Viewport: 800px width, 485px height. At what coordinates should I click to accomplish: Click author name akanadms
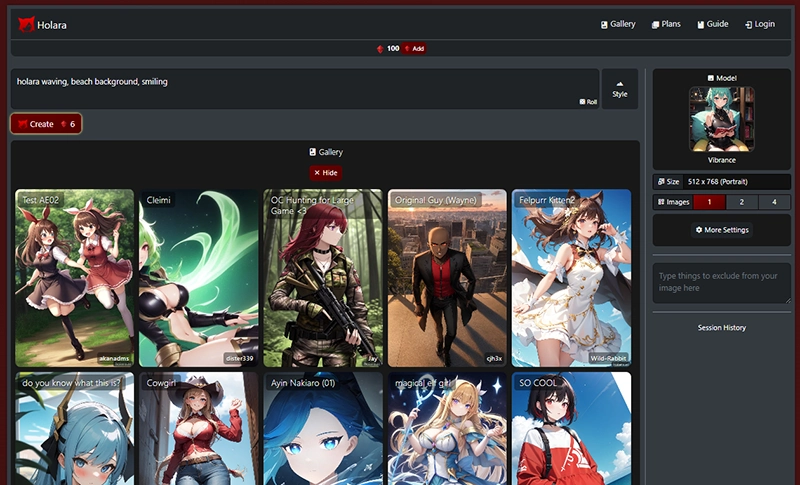[114, 359]
